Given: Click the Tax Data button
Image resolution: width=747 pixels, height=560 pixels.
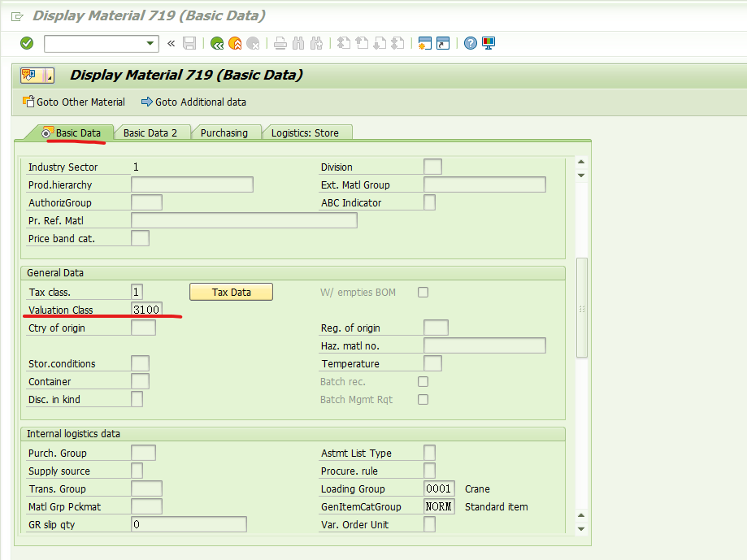Looking at the screenshot, I should pos(231,292).
